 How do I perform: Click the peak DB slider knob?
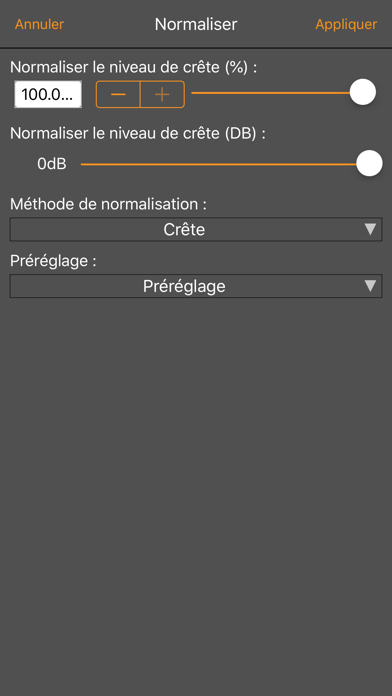coord(369,163)
